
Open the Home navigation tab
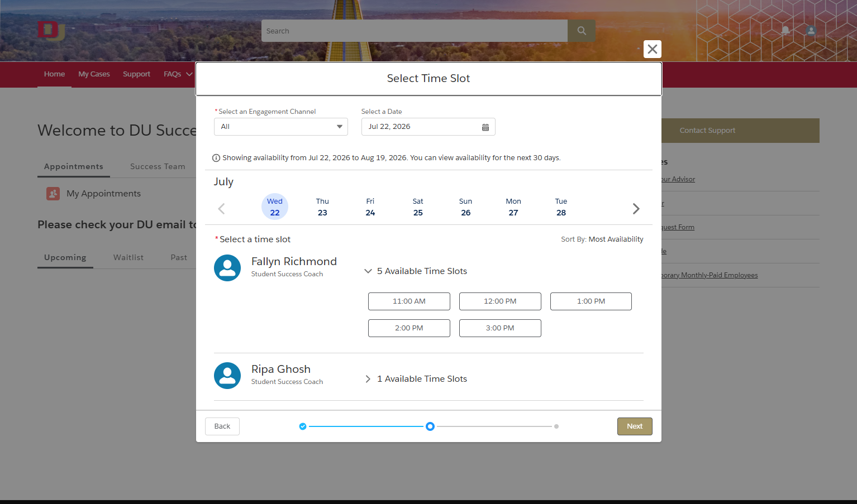coord(54,74)
